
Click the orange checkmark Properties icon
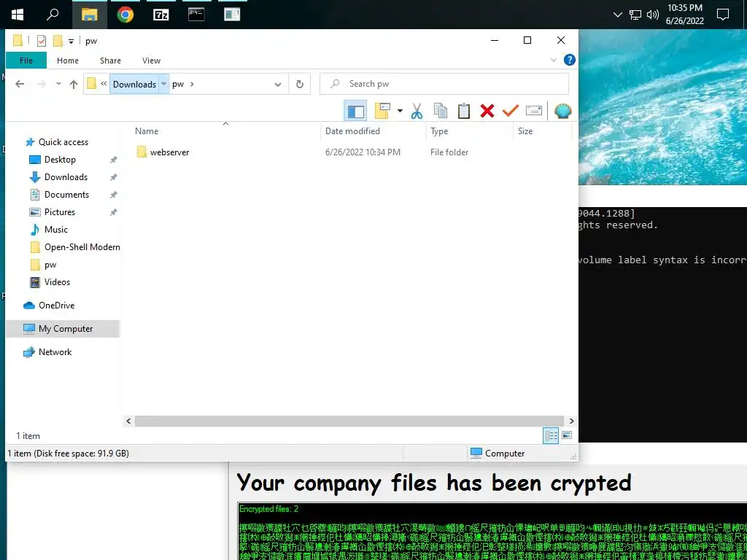(510, 111)
